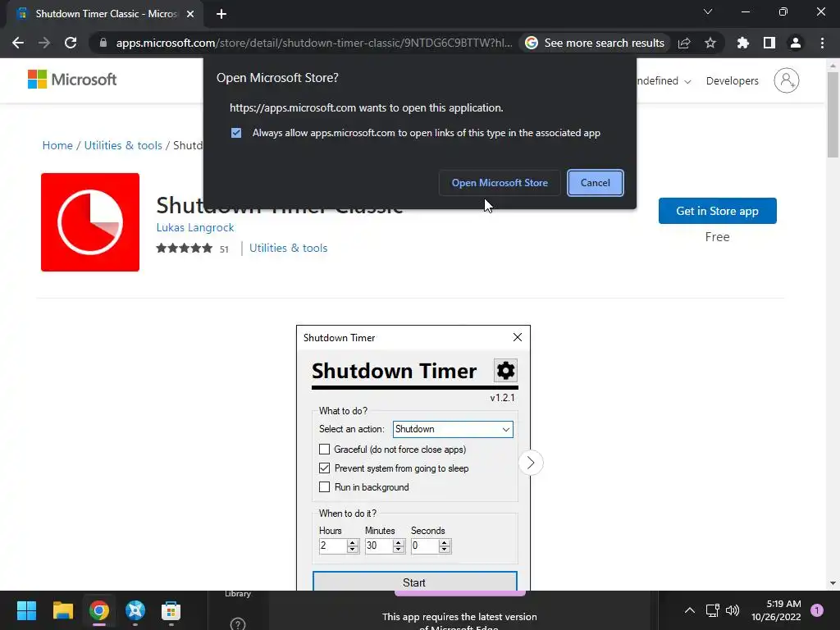The image size is (840, 630).
Task: Select the v1.2.1 version text
Action: 502,398
